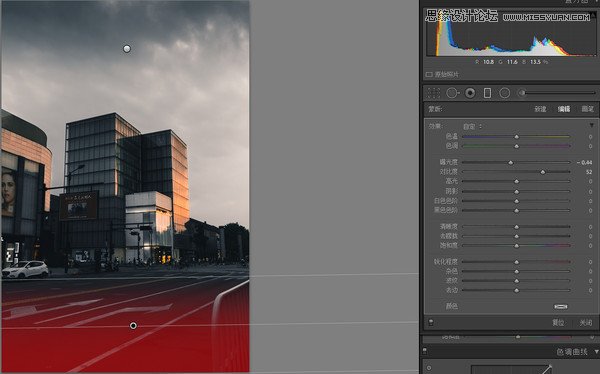Click the tool strip brush size slider
The width and height of the screenshot is (600, 374).
click(x=559, y=93)
